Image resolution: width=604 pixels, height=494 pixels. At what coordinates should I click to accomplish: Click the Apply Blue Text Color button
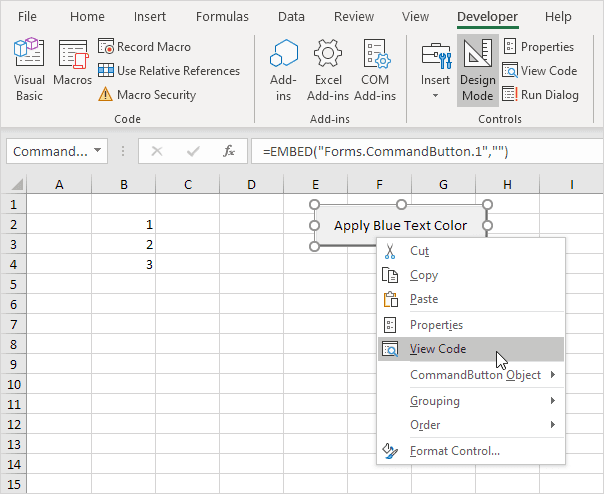pos(400,225)
